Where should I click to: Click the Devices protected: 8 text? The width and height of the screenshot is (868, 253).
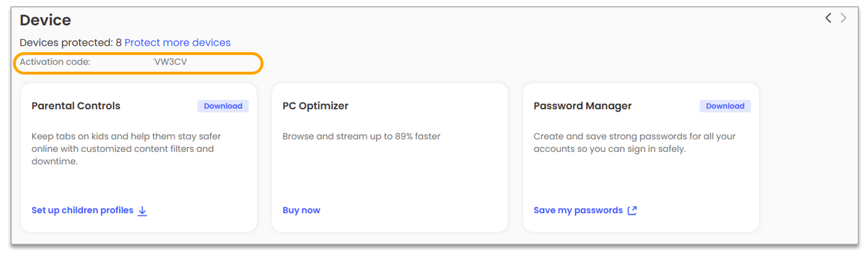point(70,43)
